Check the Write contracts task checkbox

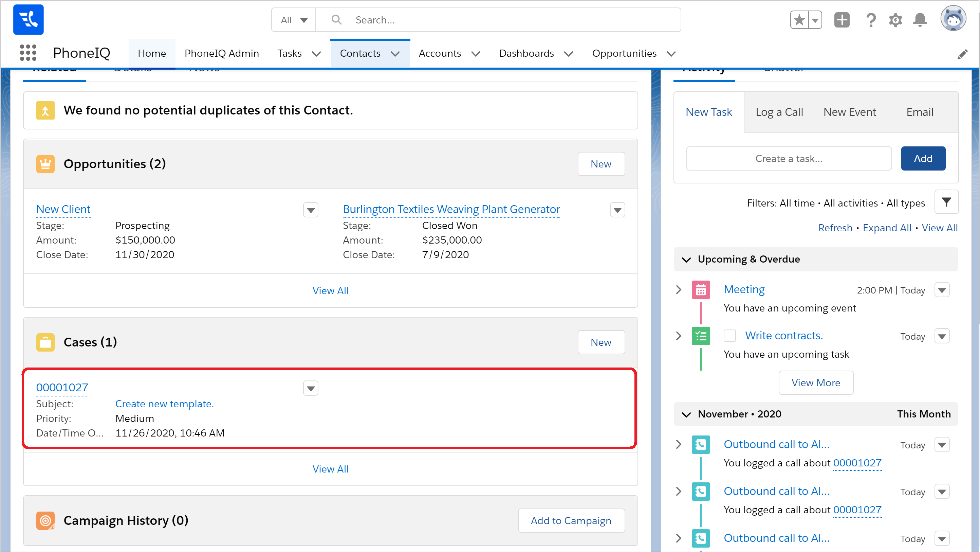pos(729,336)
